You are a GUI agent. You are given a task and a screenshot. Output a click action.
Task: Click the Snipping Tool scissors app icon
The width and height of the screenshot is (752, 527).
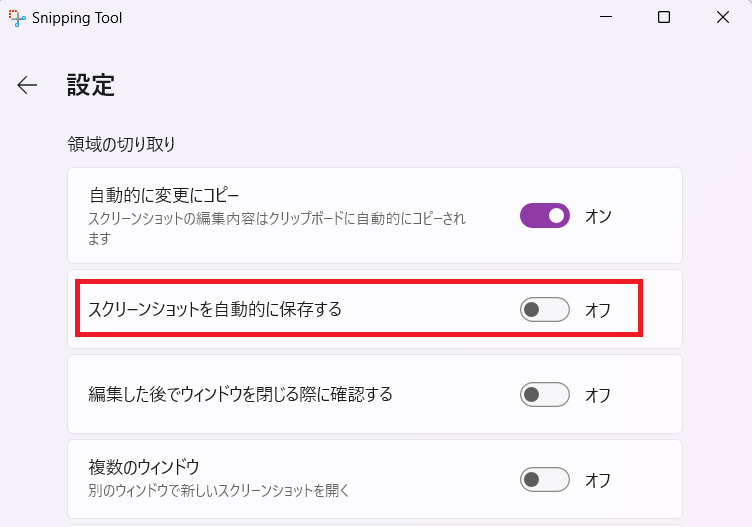(17, 18)
